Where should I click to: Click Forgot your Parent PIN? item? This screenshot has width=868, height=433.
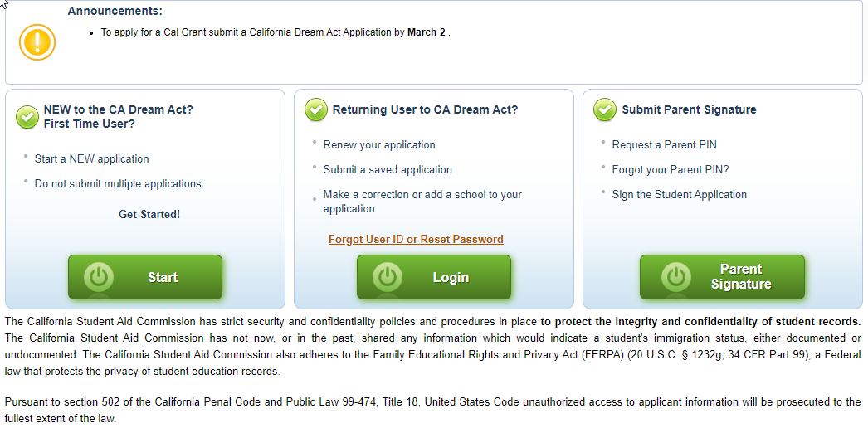pos(671,170)
